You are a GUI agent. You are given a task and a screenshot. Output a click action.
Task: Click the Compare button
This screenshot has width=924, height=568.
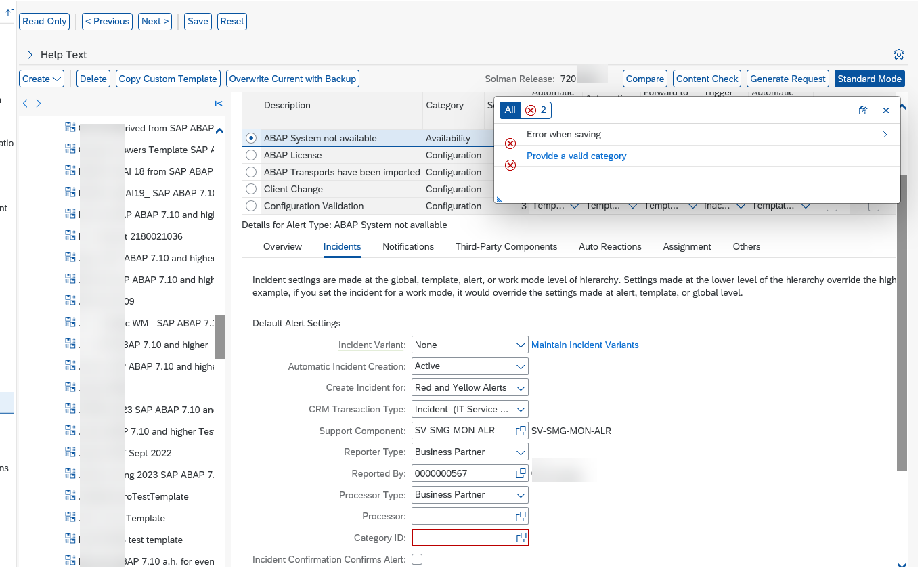point(645,79)
